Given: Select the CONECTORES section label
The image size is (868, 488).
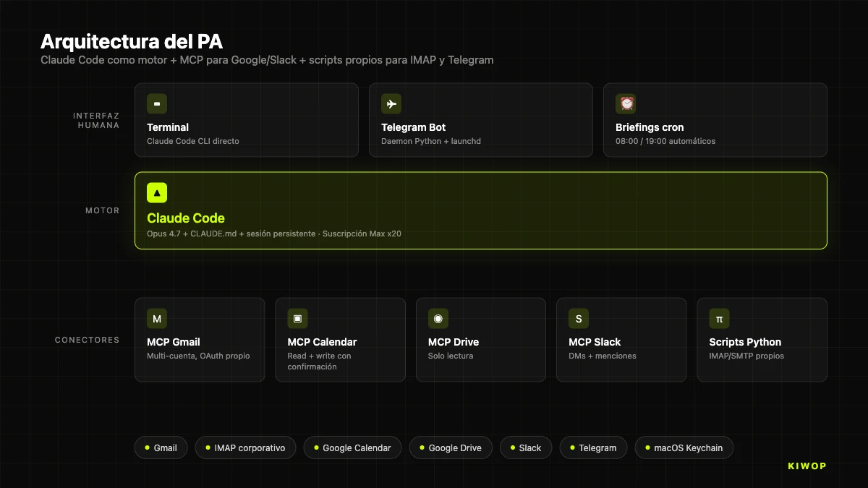Looking at the screenshot, I should click(x=87, y=339).
